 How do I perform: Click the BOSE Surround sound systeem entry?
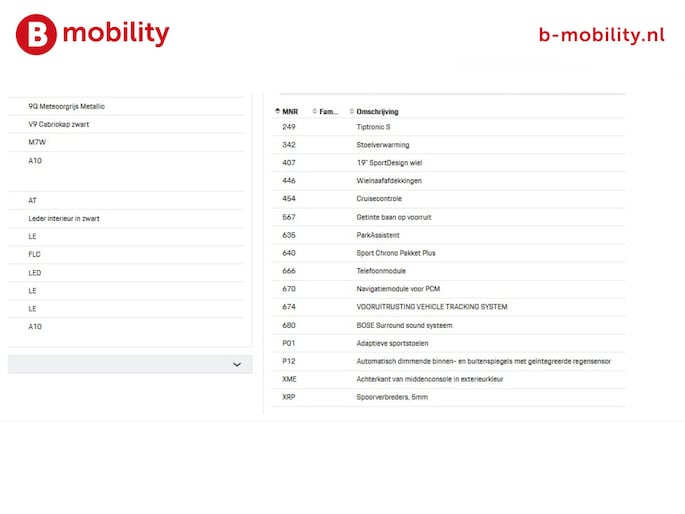point(404,325)
